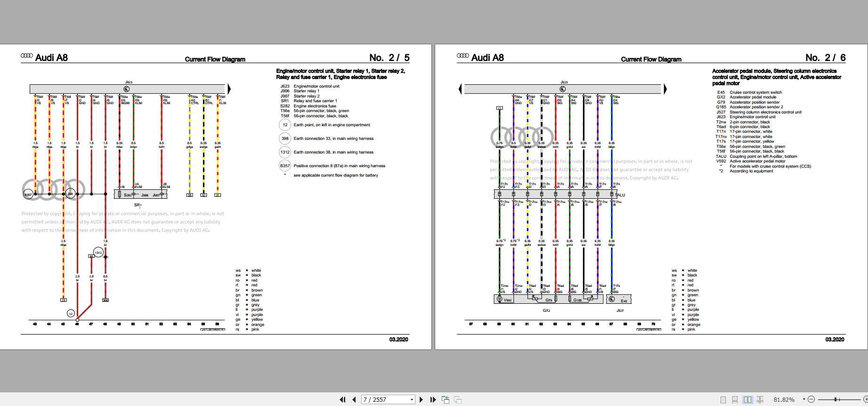Click legend row 'T2nw 2-pin connector, black'
This screenshot has width=868, height=406.
point(743,122)
